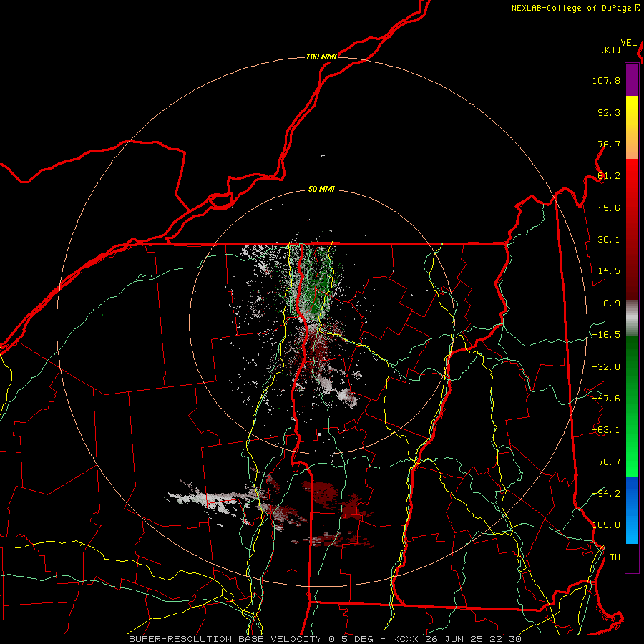Click the -109.8 scale value
The image size is (644, 644).
point(603,525)
